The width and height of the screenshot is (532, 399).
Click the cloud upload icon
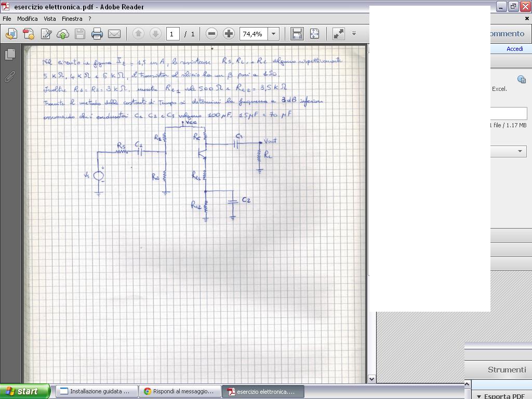coord(63,34)
